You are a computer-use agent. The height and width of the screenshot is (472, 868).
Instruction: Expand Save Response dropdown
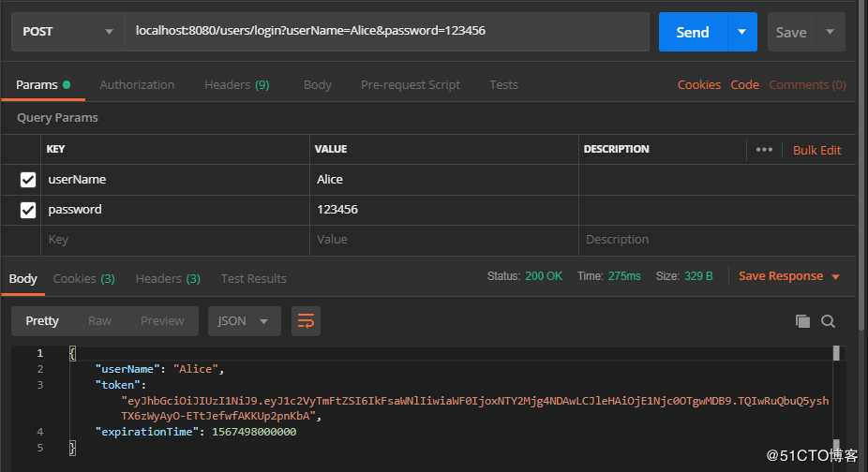coord(836,276)
